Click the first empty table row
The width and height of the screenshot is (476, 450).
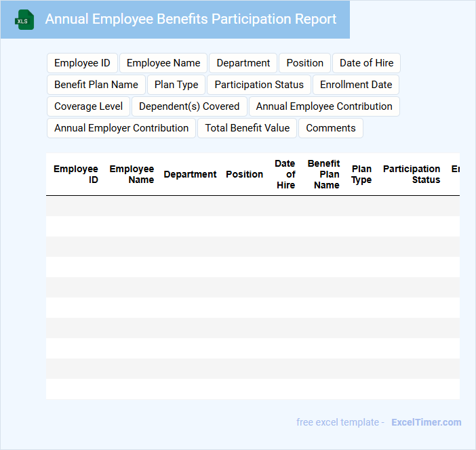click(252, 206)
